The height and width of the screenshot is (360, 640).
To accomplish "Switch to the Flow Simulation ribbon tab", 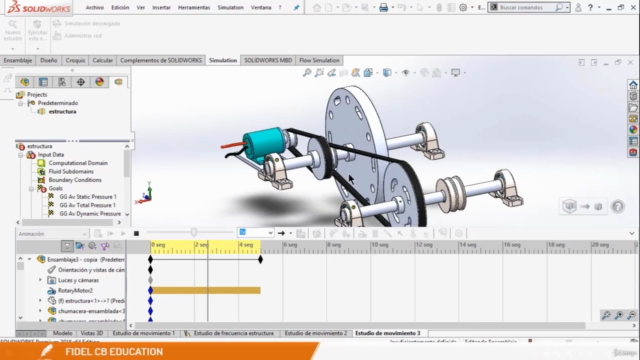I will point(319,60).
